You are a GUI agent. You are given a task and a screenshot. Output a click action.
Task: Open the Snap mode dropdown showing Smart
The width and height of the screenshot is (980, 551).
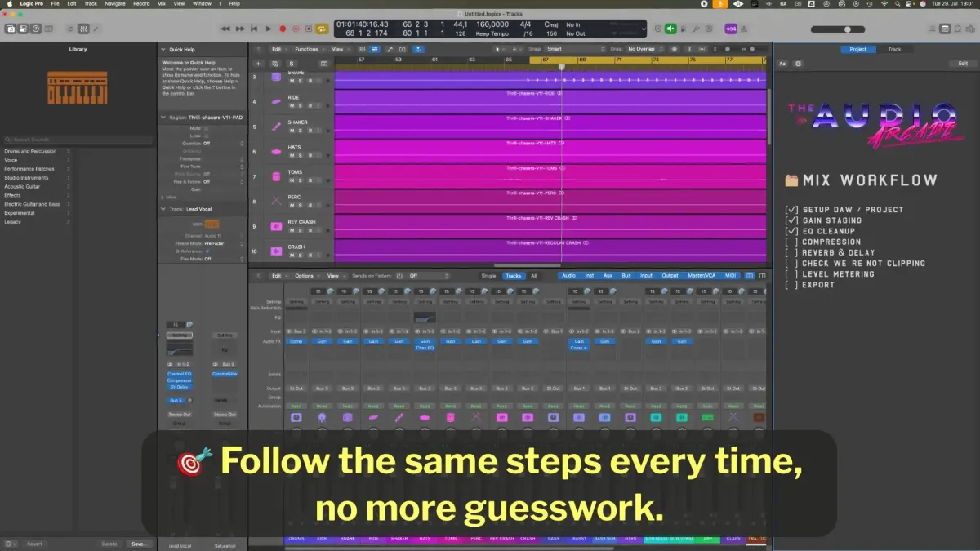coord(576,49)
